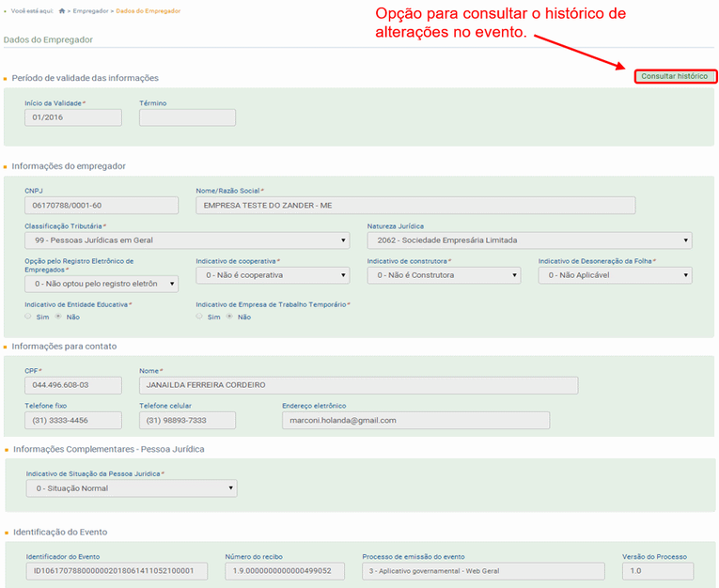Click the contact Nome field

click(x=359, y=385)
